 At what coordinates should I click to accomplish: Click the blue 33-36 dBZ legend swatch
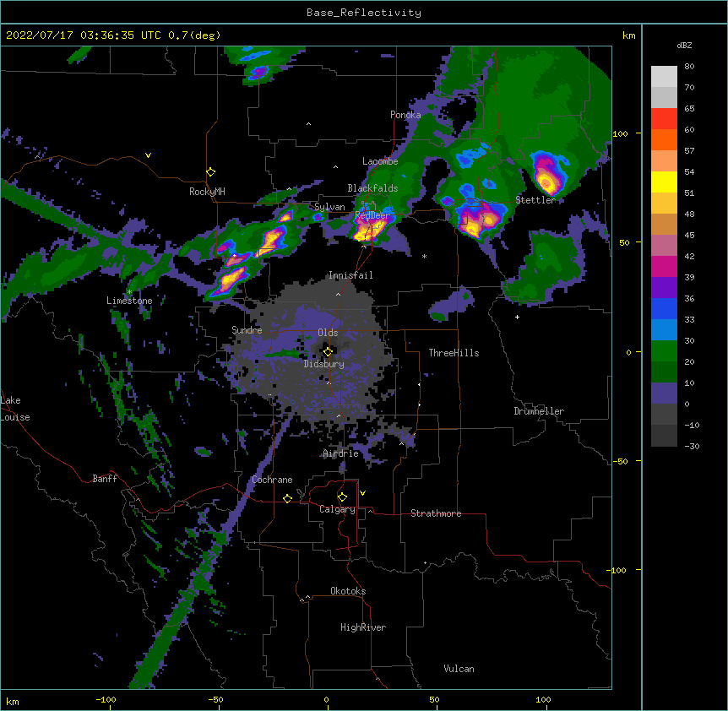[x=664, y=308]
